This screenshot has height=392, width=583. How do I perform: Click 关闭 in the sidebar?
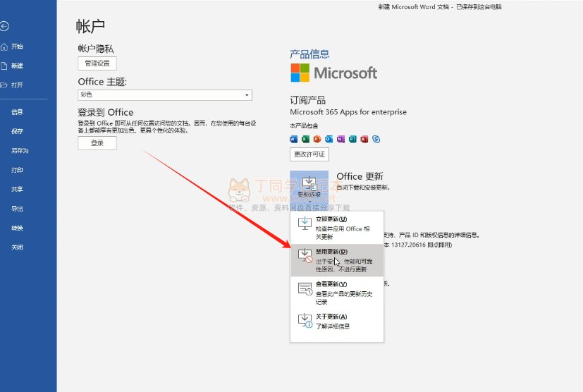click(x=17, y=247)
